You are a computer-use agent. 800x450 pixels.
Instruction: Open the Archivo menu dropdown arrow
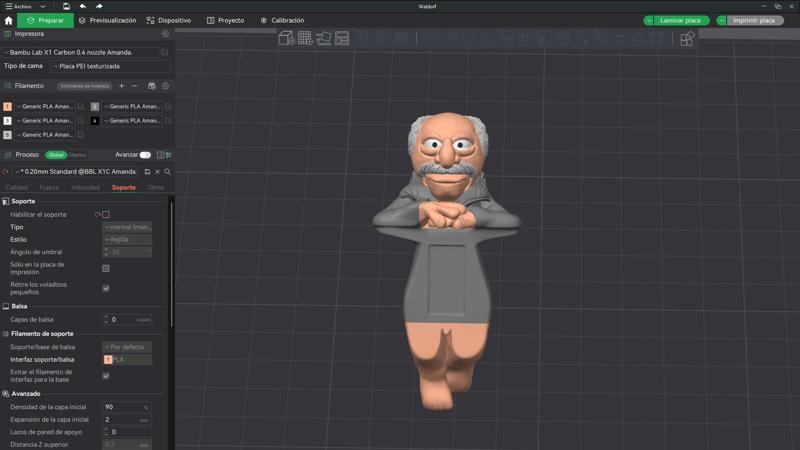[x=43, y=6]
